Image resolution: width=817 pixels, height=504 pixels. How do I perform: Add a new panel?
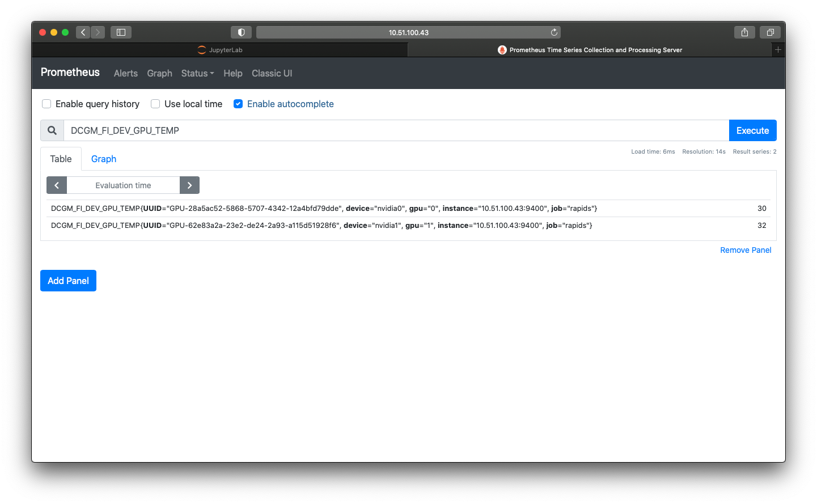(x=68, y=281)
